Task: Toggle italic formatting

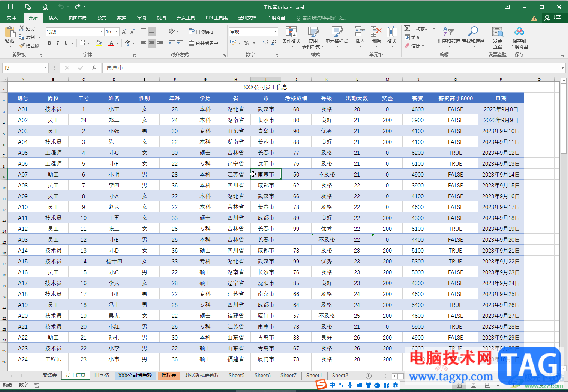Action: pyautogui.click(x=58, y=43)
